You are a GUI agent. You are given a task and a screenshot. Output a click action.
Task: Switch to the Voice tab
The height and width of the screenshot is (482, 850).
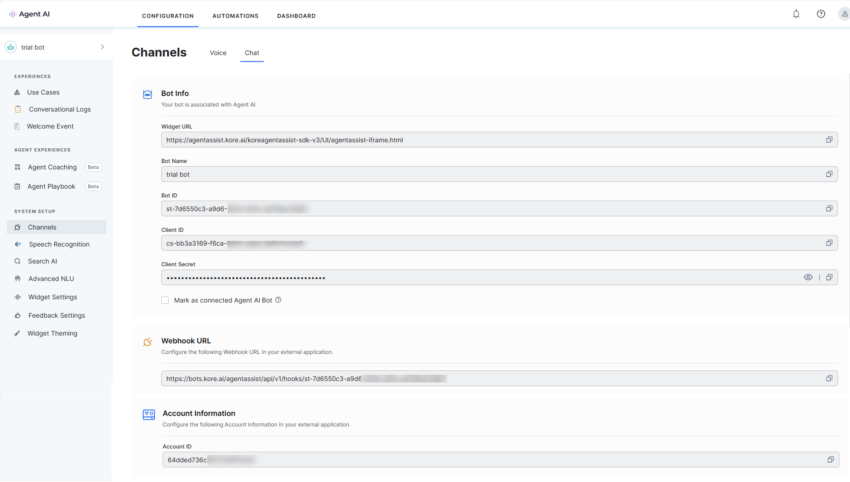tap(218, 53)
